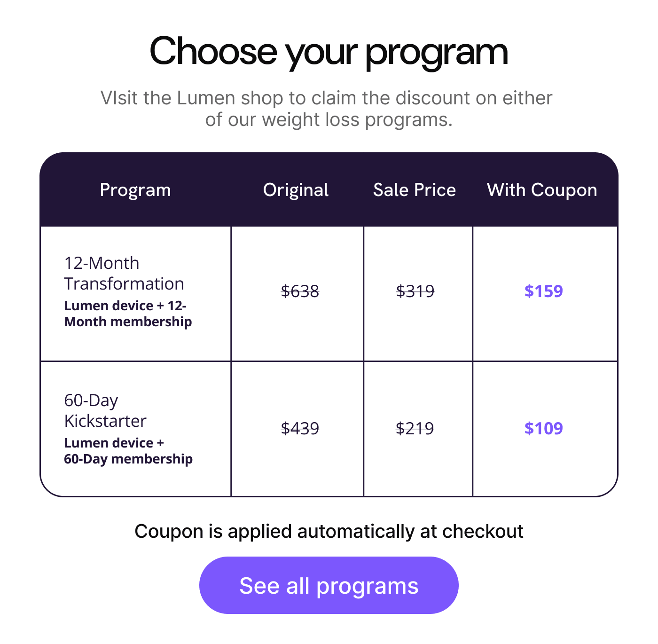Click the Program column header
658x644 pixels.
click(135, 190)
